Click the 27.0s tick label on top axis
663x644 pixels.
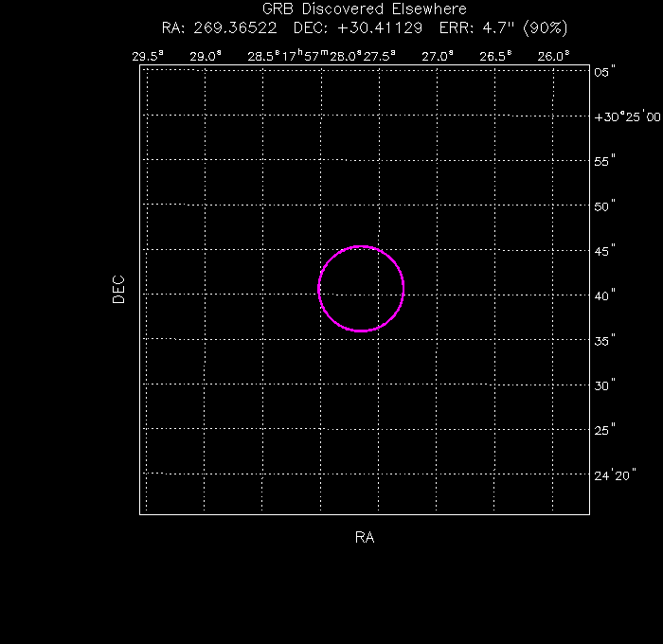(x=437, y=56)
